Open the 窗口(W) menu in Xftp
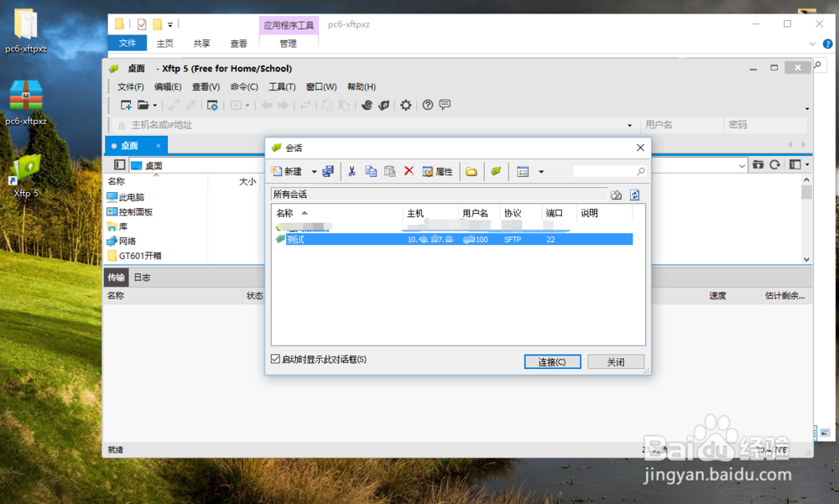Viewport: 839px width, 504px height. (321, 86)
